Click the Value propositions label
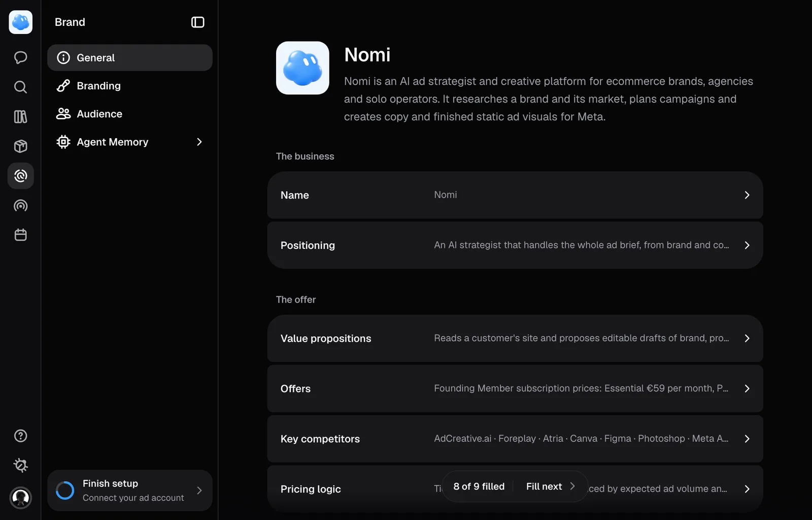The height and width of the screenshot is (520, 812). (326, 338)
